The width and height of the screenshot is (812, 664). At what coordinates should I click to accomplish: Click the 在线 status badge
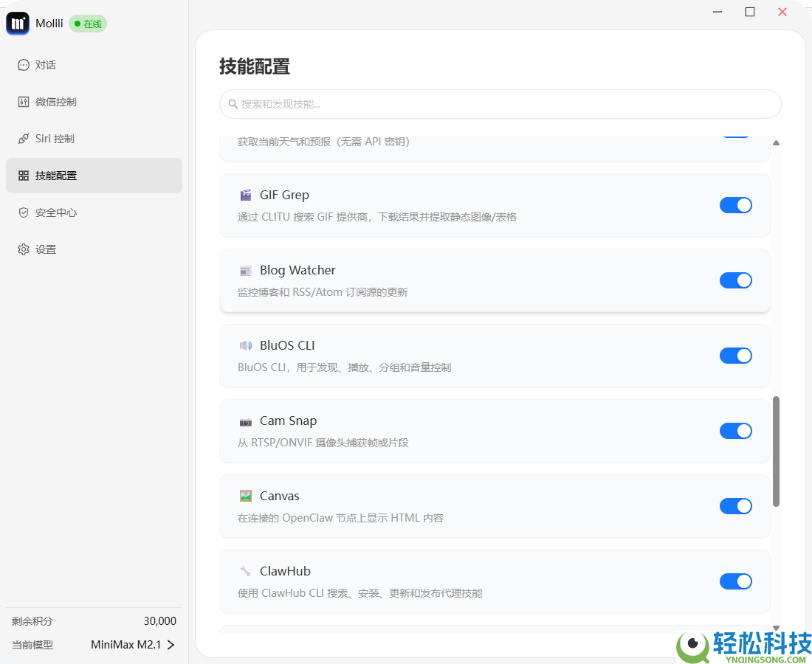(87, 23)
